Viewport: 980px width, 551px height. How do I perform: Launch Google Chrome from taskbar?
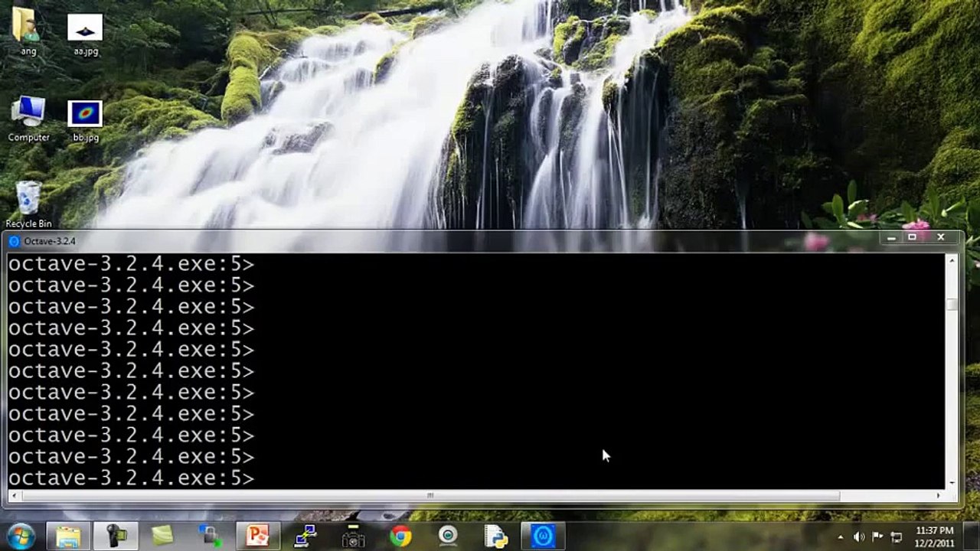point(400,536)
